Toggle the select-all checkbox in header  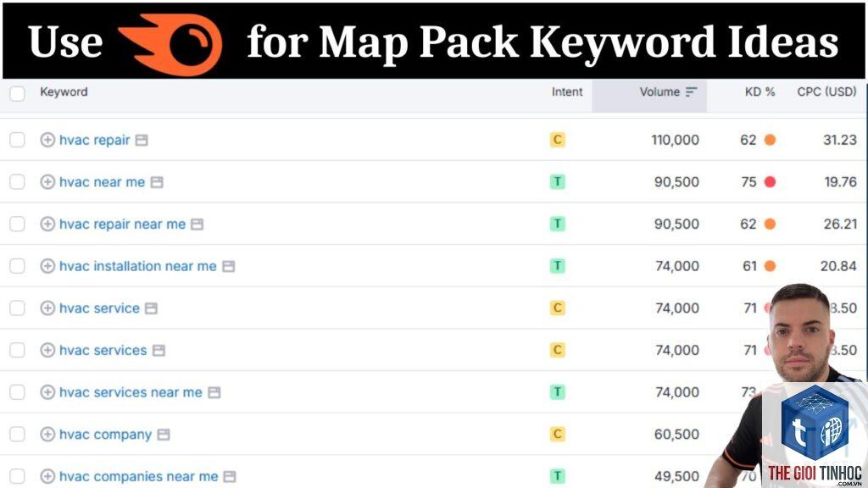(x=17, y=93)
